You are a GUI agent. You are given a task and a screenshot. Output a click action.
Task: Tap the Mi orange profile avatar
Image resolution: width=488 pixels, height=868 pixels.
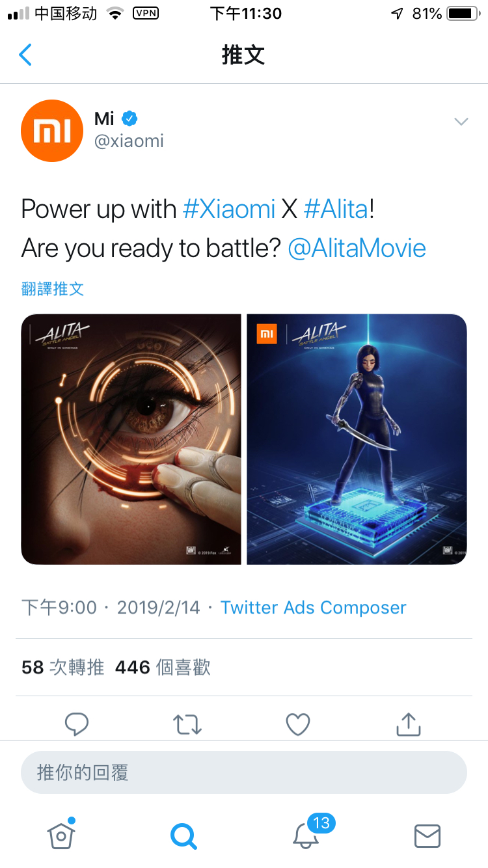[x=52, y=131]
